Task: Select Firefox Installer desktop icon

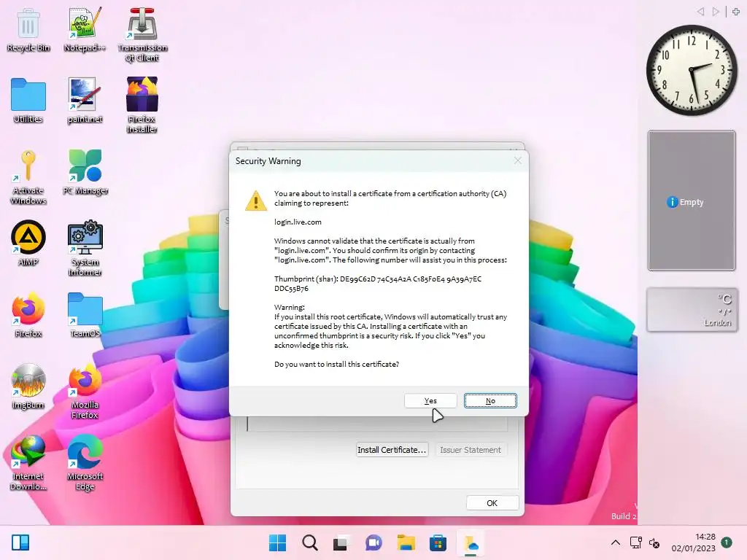Action: tap(142, 105)
